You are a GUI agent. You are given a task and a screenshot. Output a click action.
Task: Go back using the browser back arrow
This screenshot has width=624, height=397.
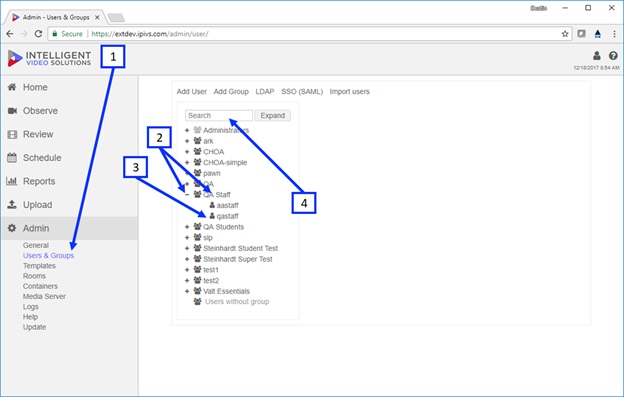[x=10, y=34]
